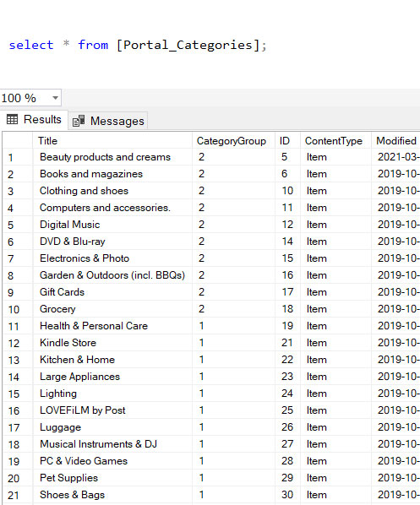This screenshot has width=420, height=505.
Task: Select cell 'Garden & Outdoors (incl. BBQs)'
Action: pyautogui.click(x=112, y=275)
